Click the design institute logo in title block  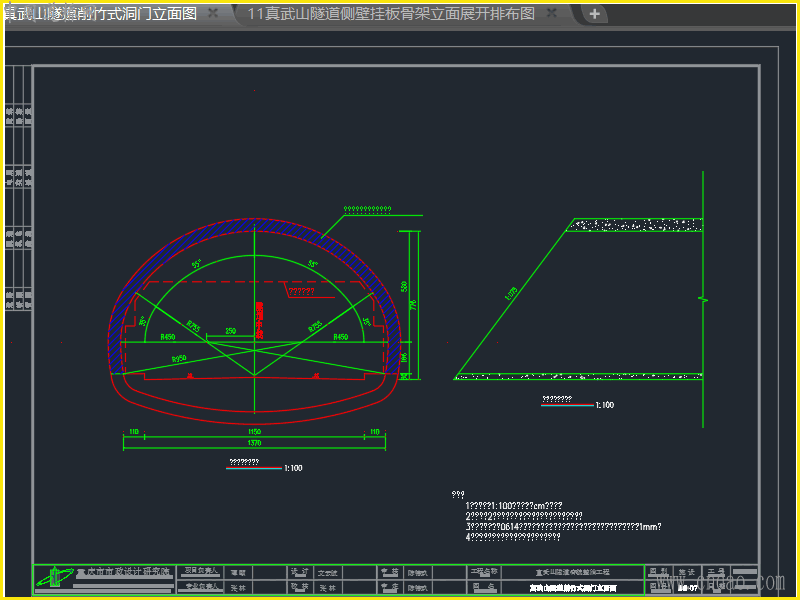(x=55, y=579)
